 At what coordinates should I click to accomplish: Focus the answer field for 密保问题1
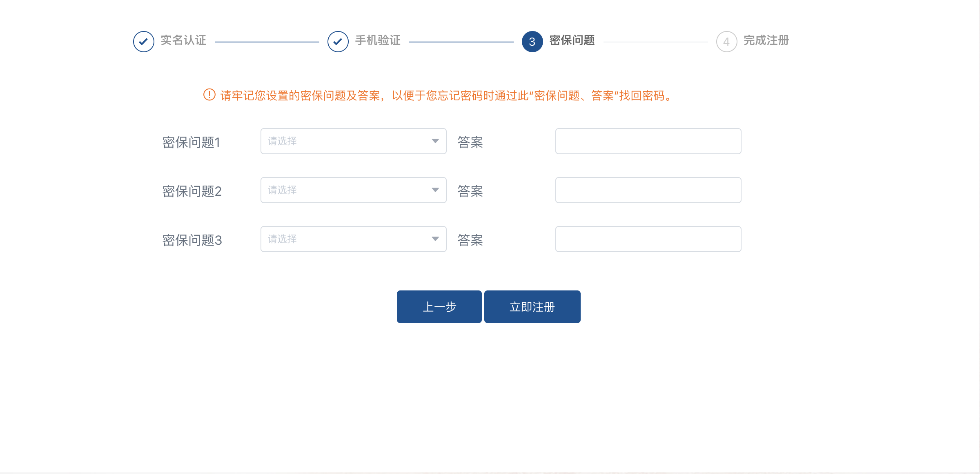coord(648,141)
